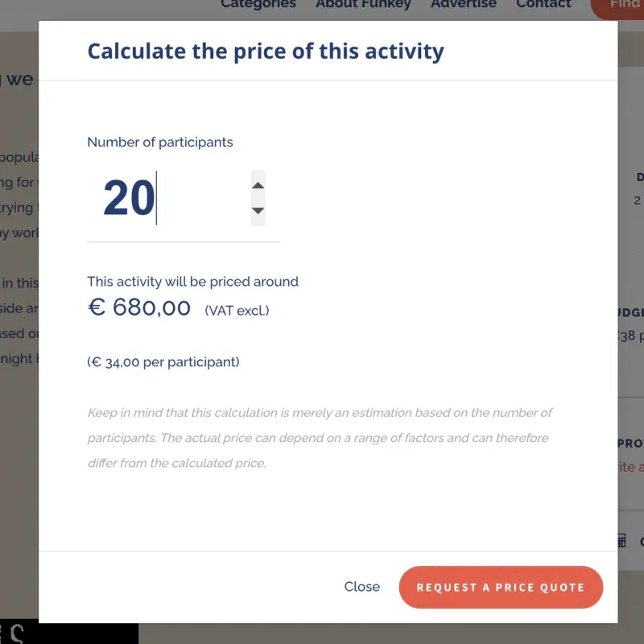Image resolution: width=644 pixels, height=644 pixels.
Task: Click the '(VAT excl.)' note
Action: pyautogui.click(x=237, y=310)
